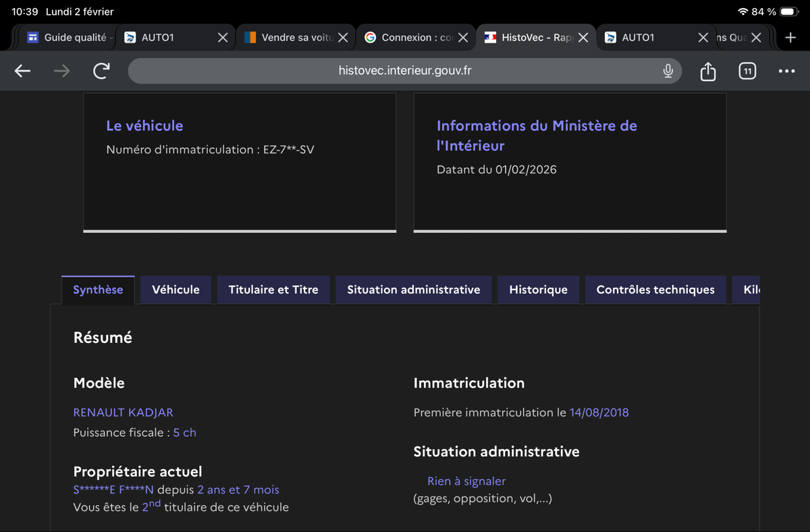Open the share sheet icon

point(707,71)
